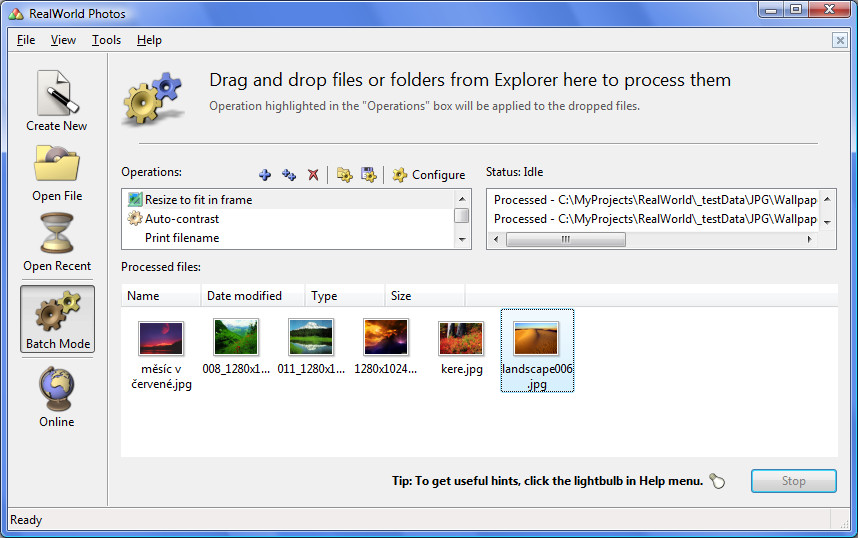Select the Print filename operation

coord(289,238)
